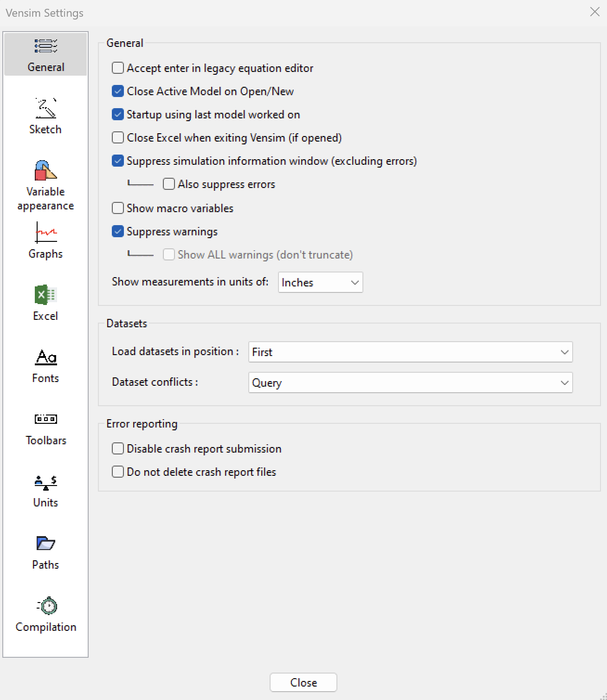Screen dimensions: 607x700
Task: Open the Fonts settings icon
Action: tap(45, 356)
